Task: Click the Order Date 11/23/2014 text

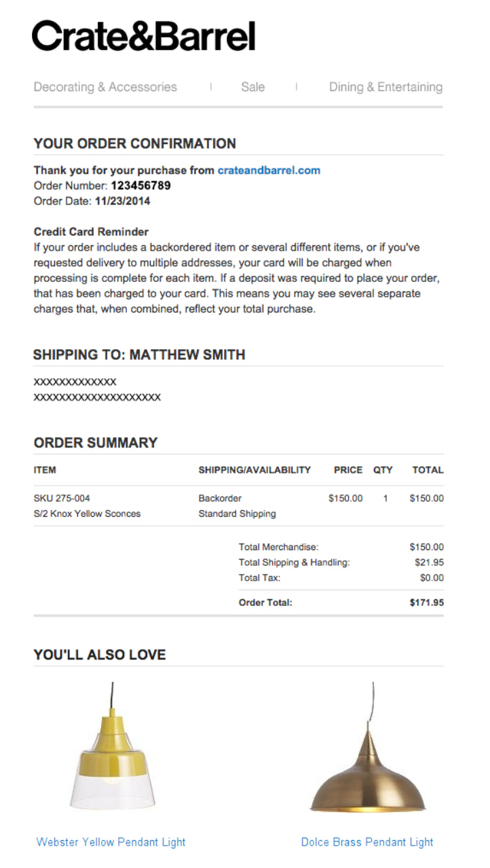Action: (x=124, y=200)
